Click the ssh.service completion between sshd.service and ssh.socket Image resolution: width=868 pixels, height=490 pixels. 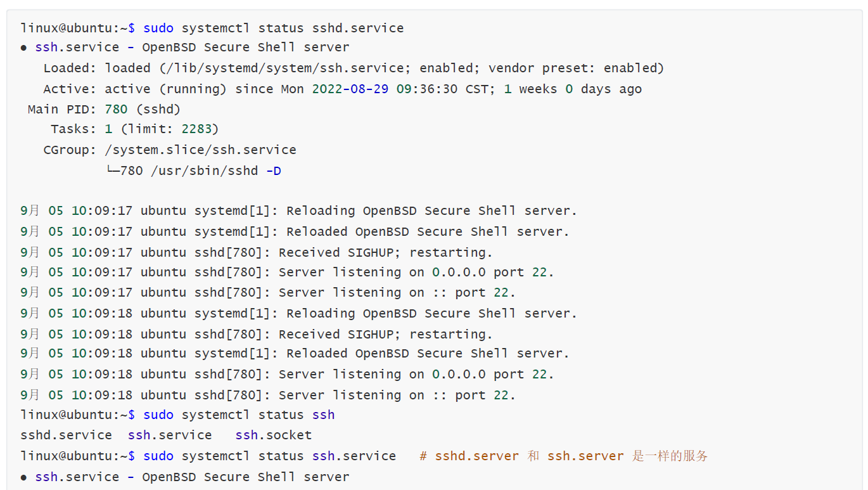tap(170, 435)
